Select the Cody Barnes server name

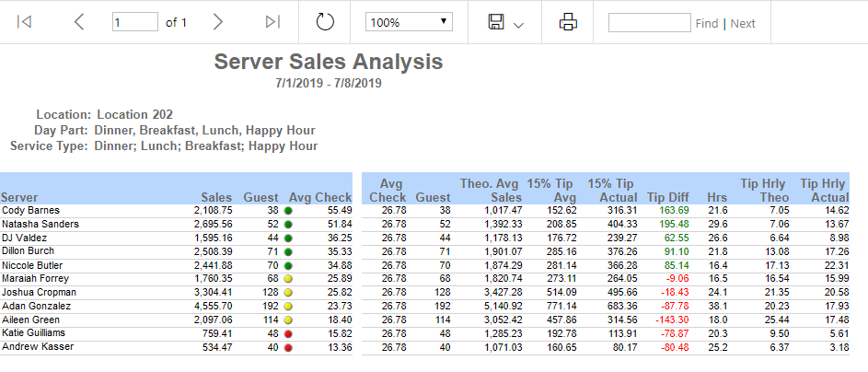(30, 210)
